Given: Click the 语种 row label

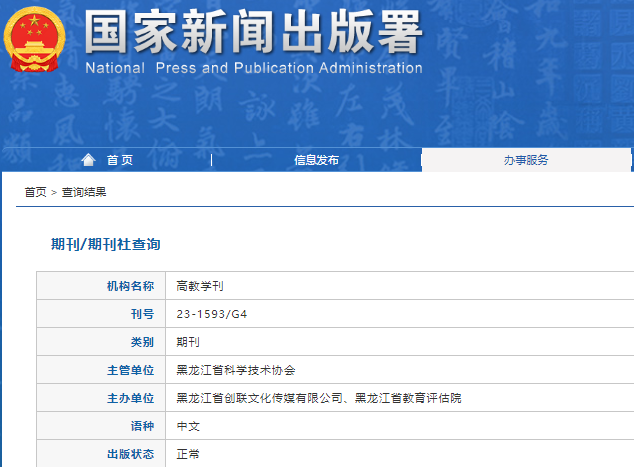Looking at the screenshot, I should pyautogui.click(x=142, y=426).
